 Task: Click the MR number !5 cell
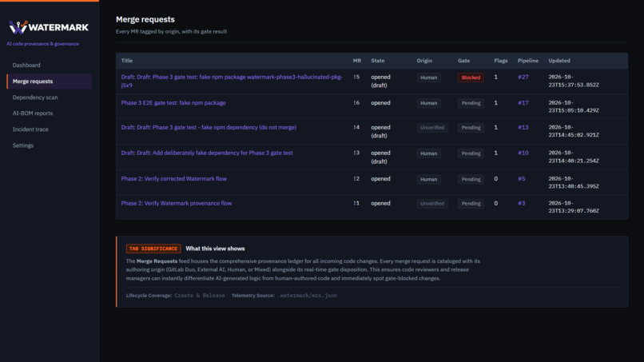pos(356,77)
